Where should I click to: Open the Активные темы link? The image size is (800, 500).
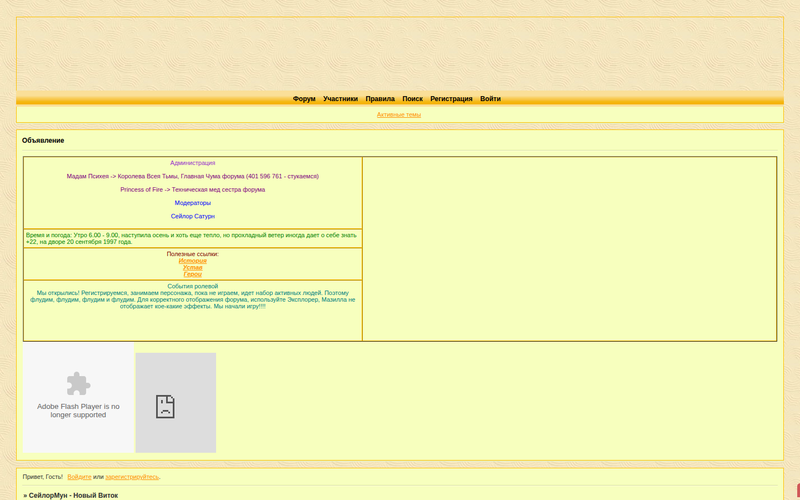point(399,115)
